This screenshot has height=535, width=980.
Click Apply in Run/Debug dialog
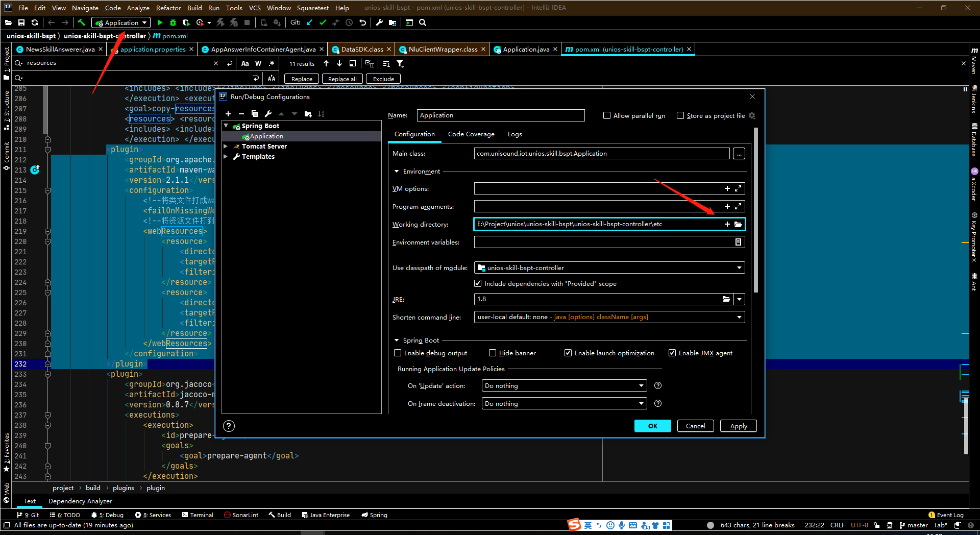[738, 426]
